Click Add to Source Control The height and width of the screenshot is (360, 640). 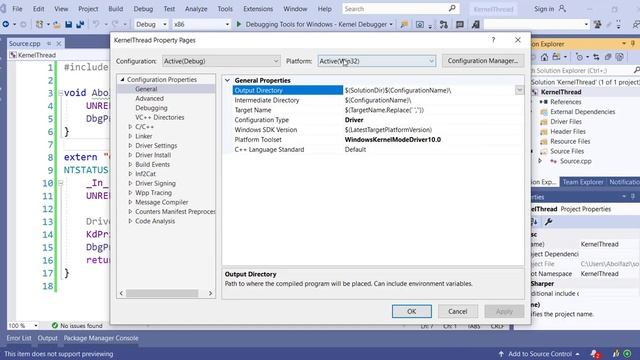(x=540, y=354)
